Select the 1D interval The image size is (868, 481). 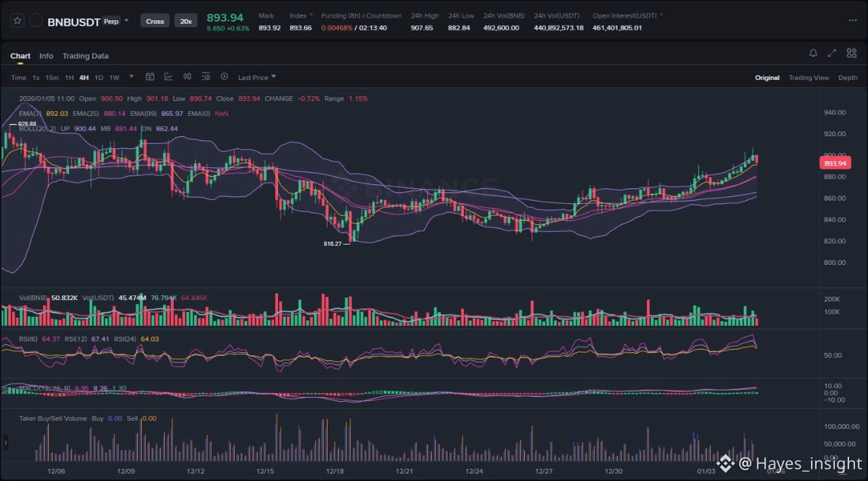click(99, 78)
